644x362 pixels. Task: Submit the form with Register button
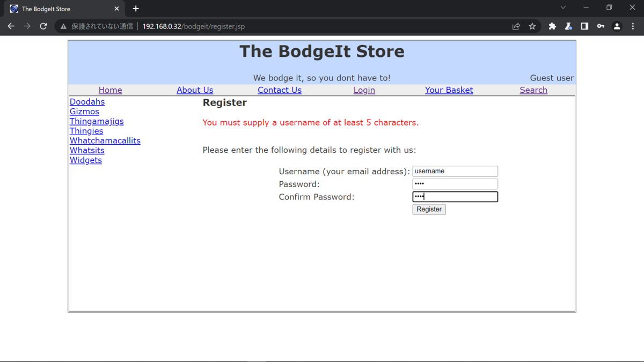coord(429,209)
